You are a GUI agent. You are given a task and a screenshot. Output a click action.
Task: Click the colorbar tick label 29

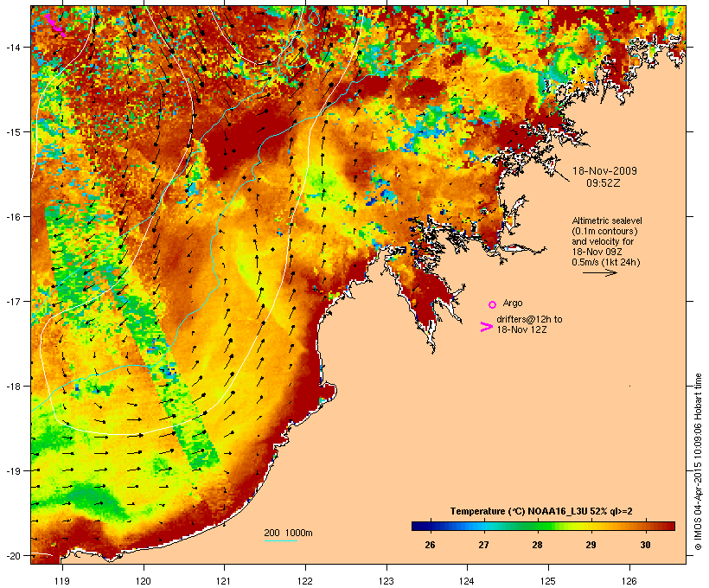coord(591,545)
